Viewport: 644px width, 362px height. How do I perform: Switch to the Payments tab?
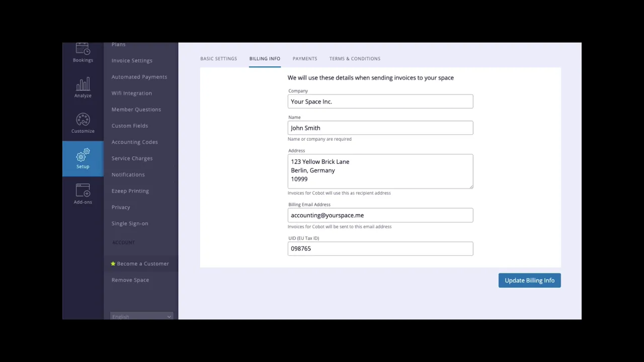point(305,59)
